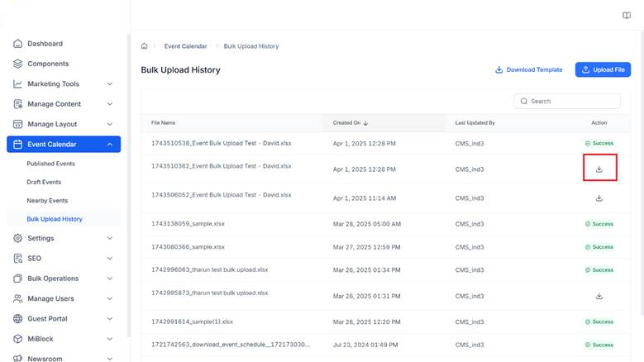Expand the Bulk Operations menu chevron
This screenshot has width=644, height=362.
pos(110,279)
